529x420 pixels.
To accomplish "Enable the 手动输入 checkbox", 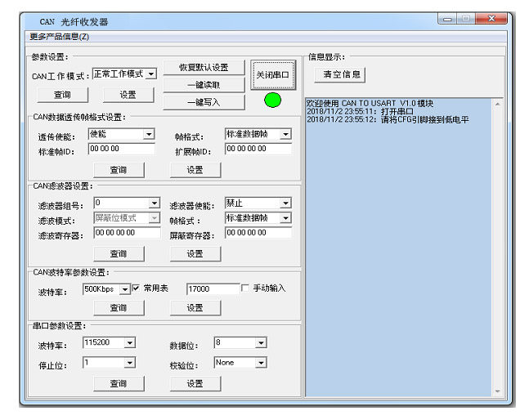I will coord(245,288).
